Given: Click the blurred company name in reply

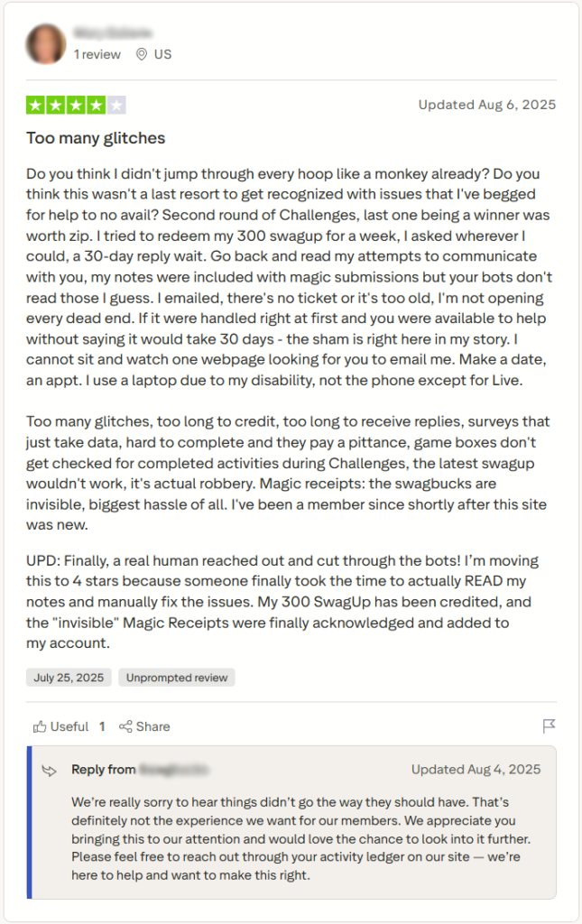Looking at the screenshot, I should 174,770.
